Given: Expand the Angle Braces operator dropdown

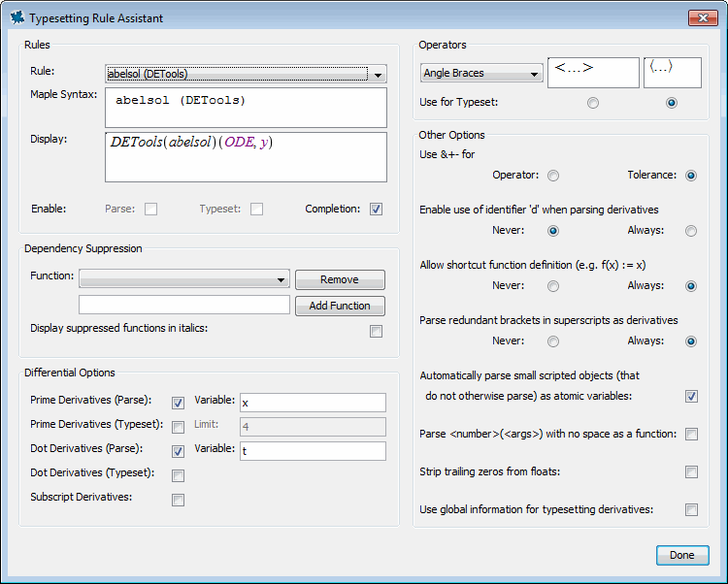Looking at the screenshot, I should tap(481, 74).
